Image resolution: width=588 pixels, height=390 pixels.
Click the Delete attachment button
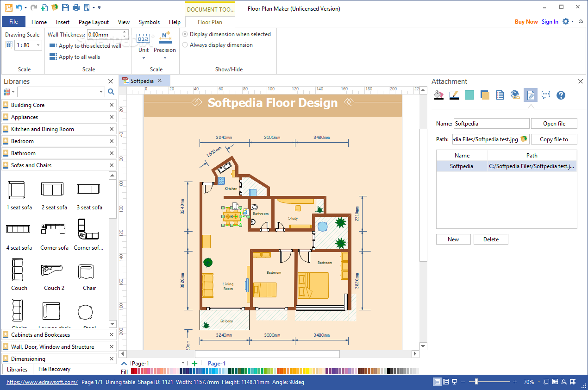tap(491, 239)
